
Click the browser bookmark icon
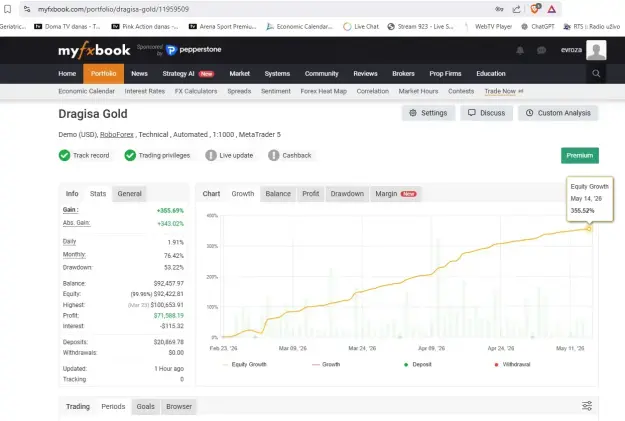[8, 9]
